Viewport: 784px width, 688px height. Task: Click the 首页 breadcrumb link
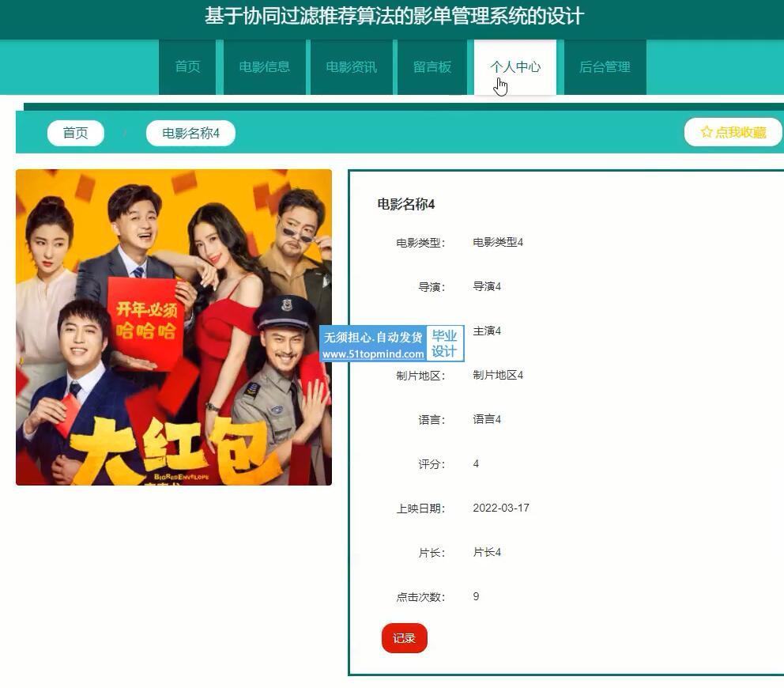click(76, 133)
